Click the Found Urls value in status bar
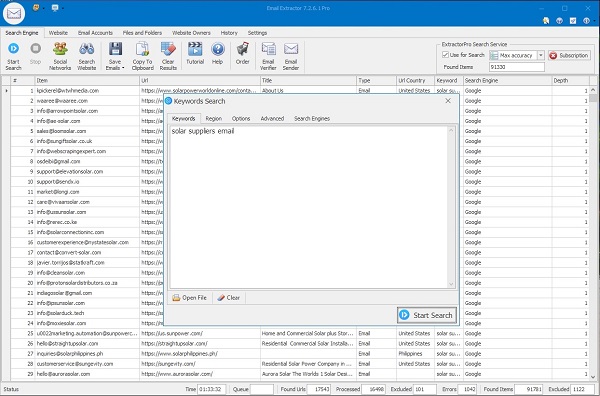Viewport: 600px width, 396px height. (x=319, y=389)
